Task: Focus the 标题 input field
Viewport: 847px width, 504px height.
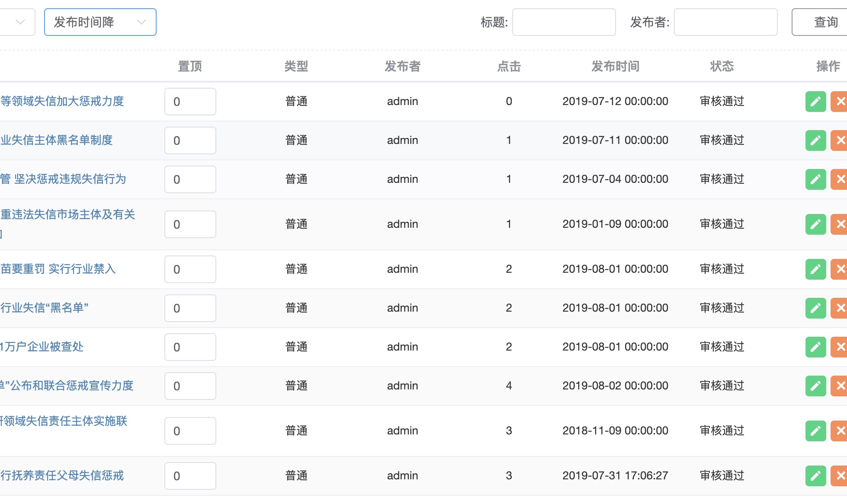Action: pos(564,22)
